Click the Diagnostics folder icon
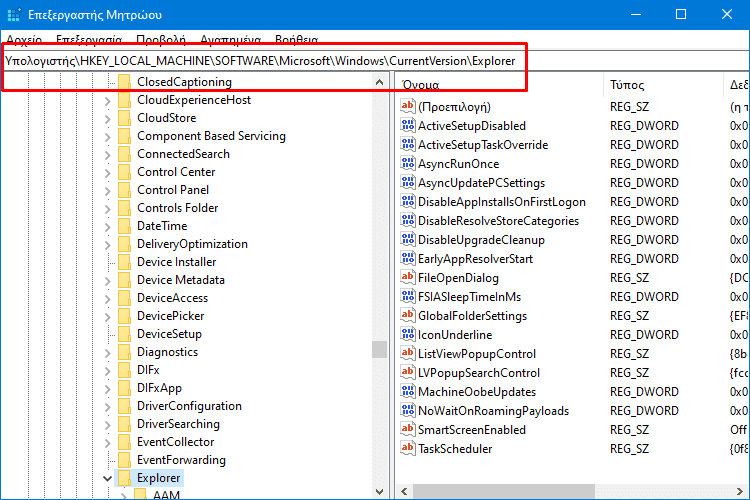Image resolution: width=750 pixels, height=500 pixels. click(x=124, y=352)
